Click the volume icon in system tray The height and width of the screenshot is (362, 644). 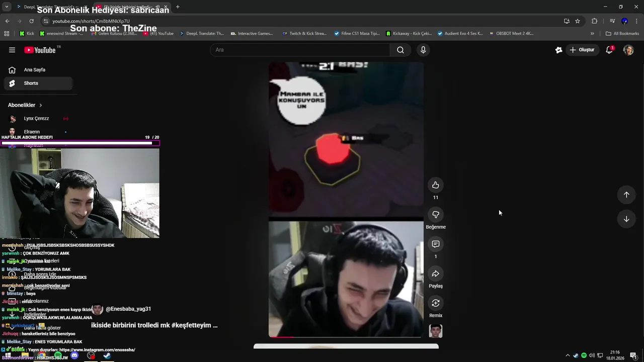(x=592, y=355)
